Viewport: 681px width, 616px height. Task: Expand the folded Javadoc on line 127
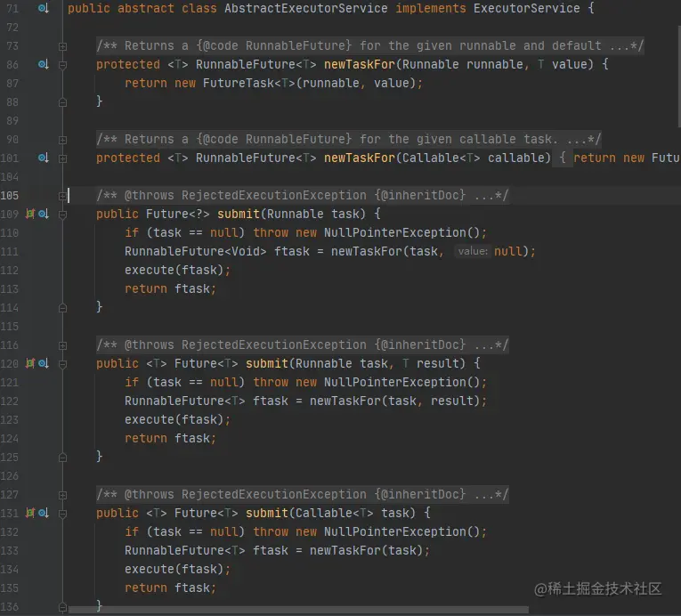(62, 495)
